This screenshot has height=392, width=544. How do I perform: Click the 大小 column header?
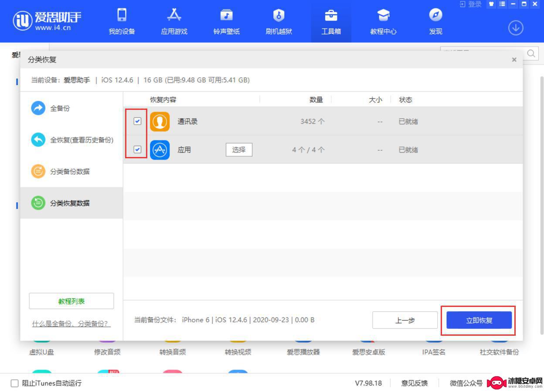tap(375, 100)
